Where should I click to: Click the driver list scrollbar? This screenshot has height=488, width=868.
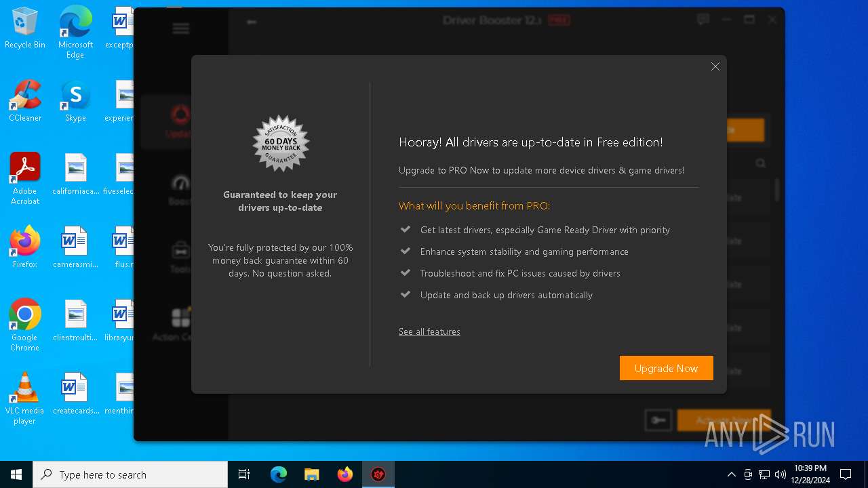point(777,190)
